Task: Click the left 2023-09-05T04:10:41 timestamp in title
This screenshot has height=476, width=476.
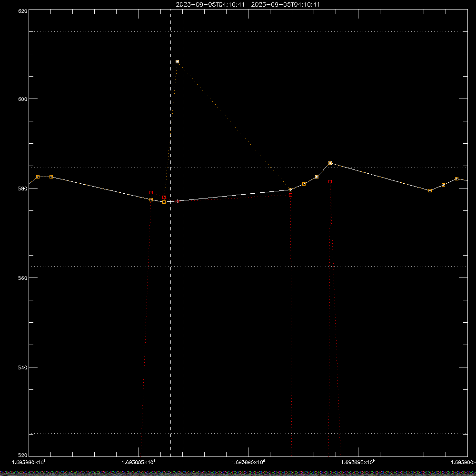Action: click(x=210, y=5)
